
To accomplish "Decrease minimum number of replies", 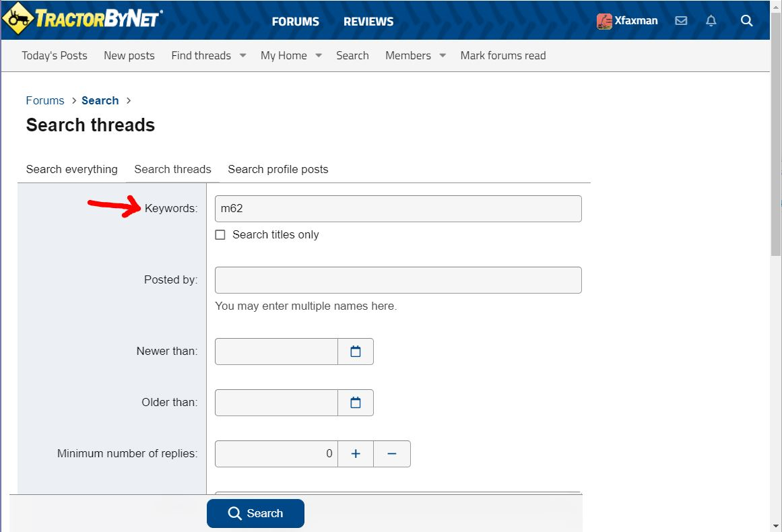I will (x=392, y=454).
